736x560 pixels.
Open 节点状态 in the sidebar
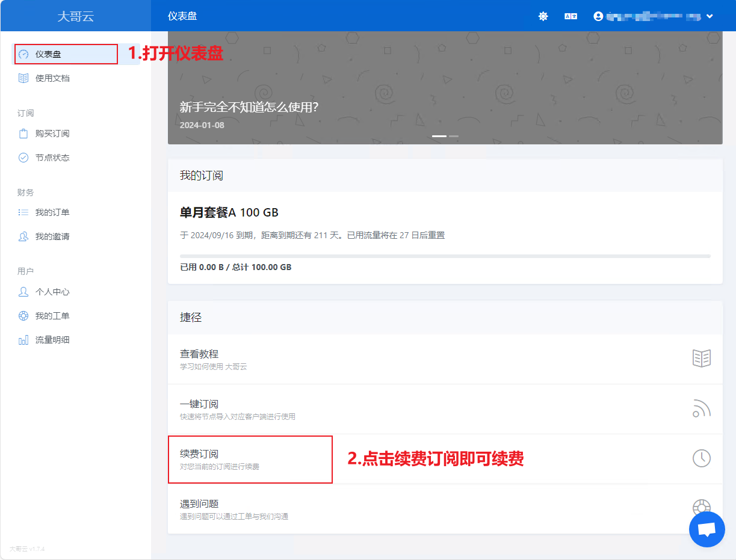(x=52, y=158)
